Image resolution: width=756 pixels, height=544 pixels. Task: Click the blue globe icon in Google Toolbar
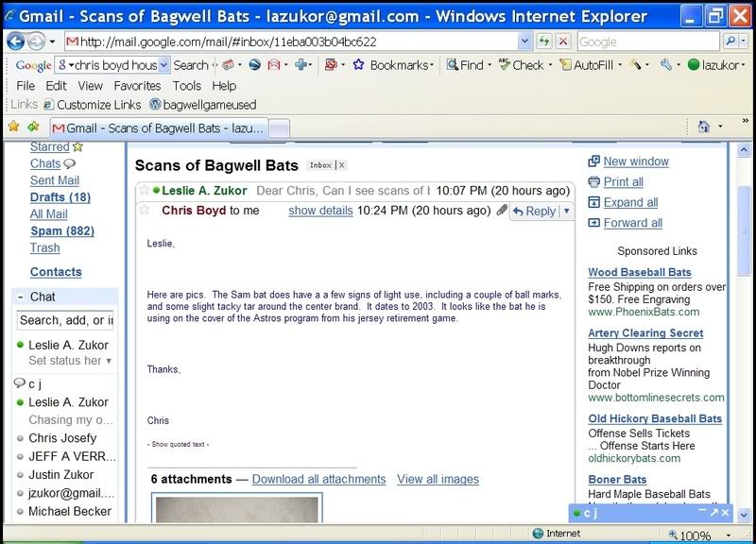[254, 64]
